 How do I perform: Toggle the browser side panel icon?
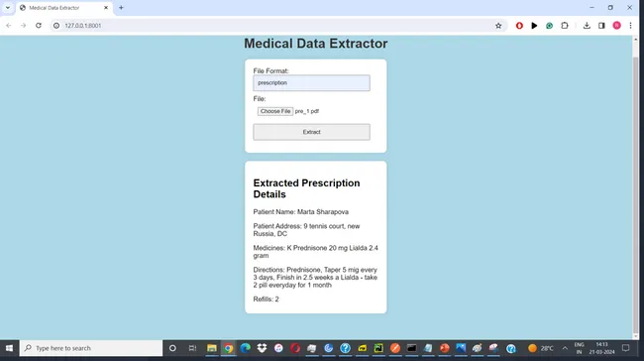601,26
